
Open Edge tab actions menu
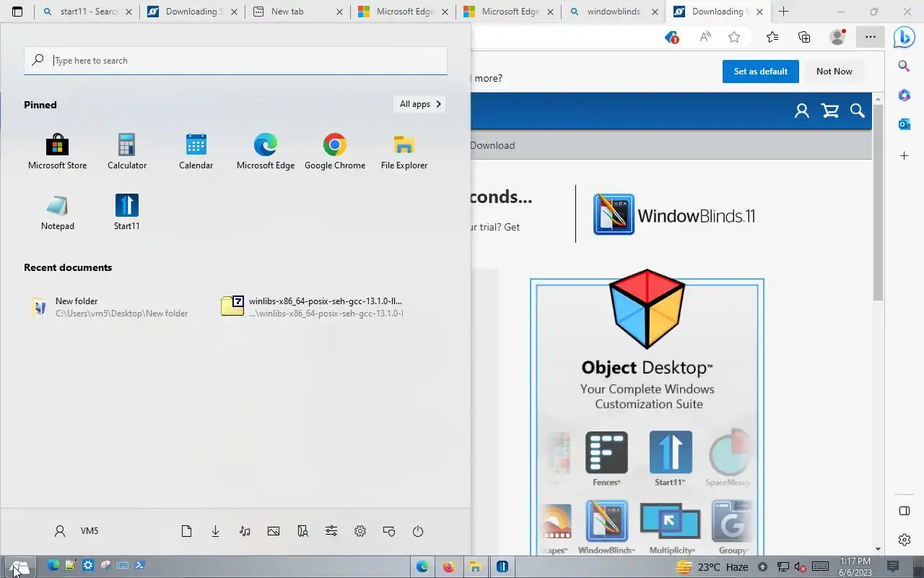[17, 12]
